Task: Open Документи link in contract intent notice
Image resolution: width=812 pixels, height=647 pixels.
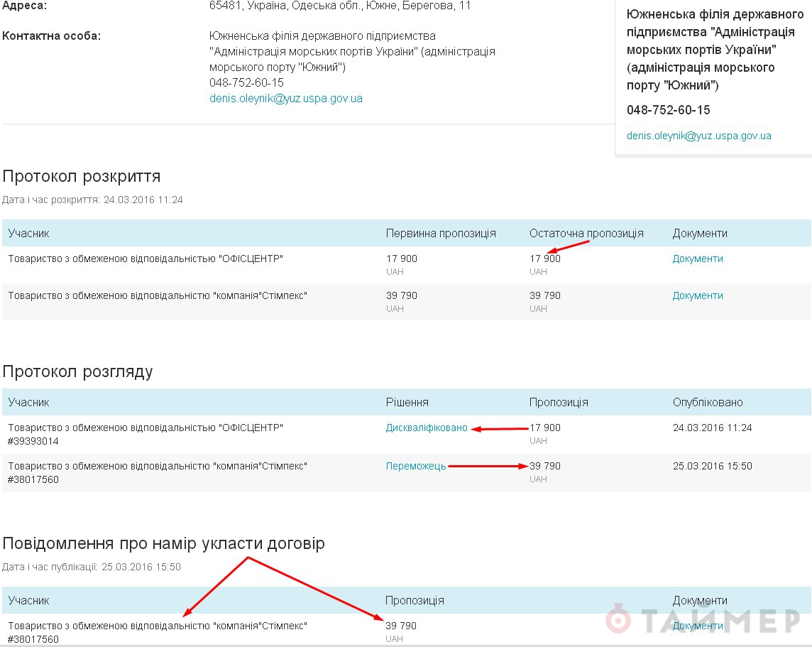Action: coord(698,626)
